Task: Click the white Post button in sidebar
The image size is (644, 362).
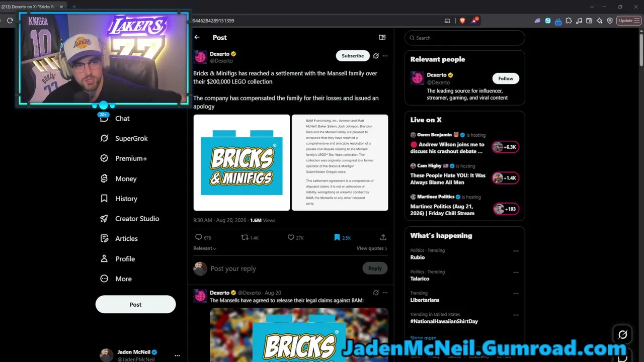Action: tap(135, 305)
